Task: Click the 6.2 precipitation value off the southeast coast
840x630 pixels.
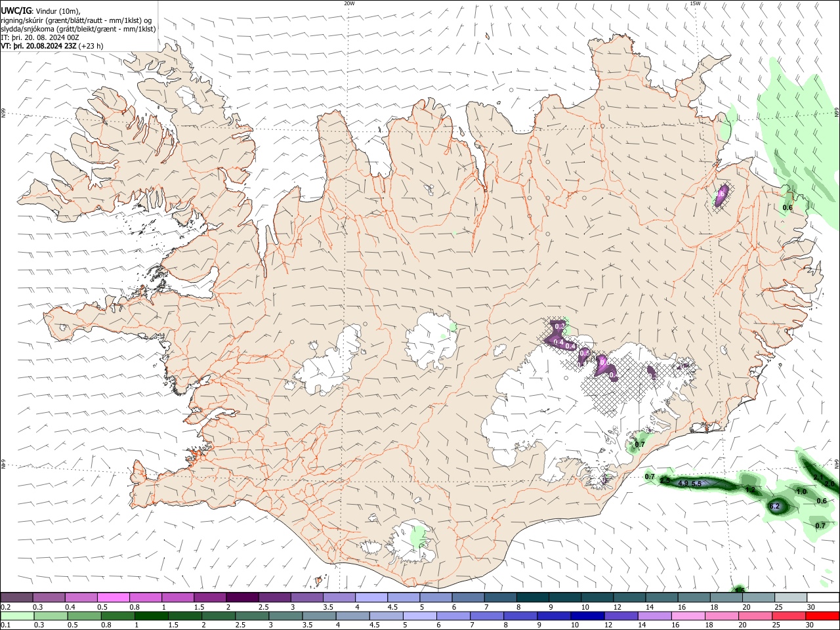Action: 774,506
